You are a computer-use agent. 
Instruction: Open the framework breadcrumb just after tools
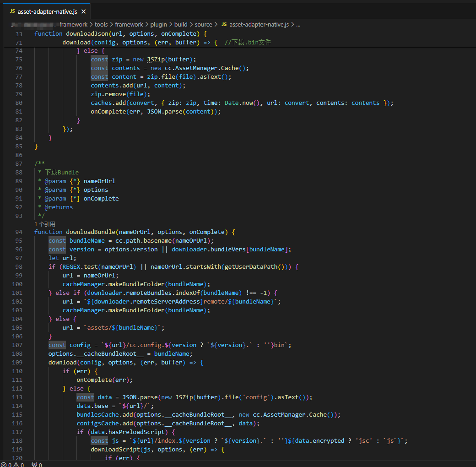click(129, 24)
